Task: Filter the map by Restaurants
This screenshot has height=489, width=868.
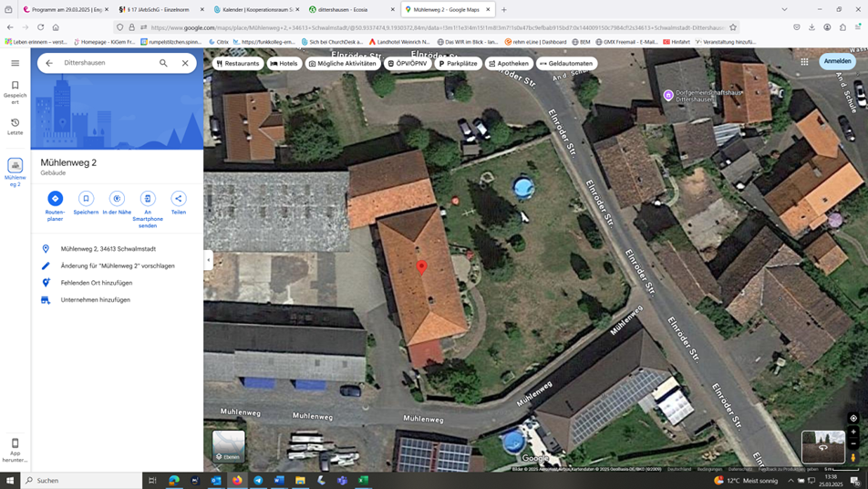Action: pos(238,64)
